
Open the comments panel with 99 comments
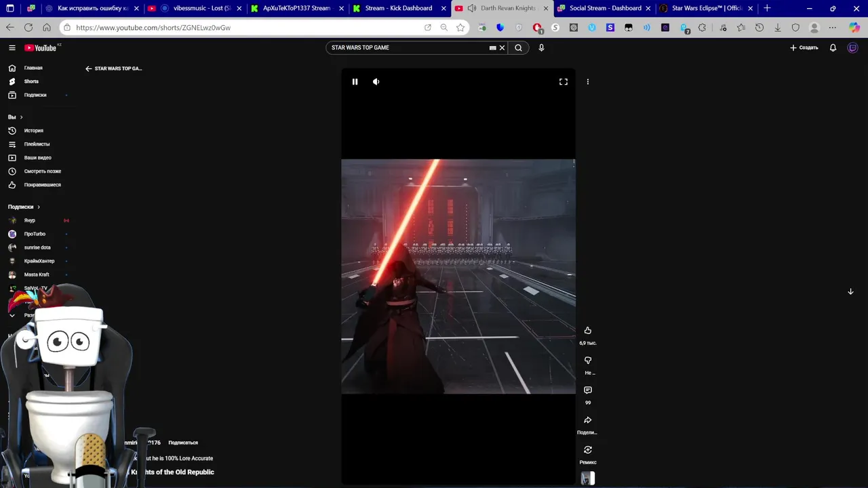click(588, 390)
